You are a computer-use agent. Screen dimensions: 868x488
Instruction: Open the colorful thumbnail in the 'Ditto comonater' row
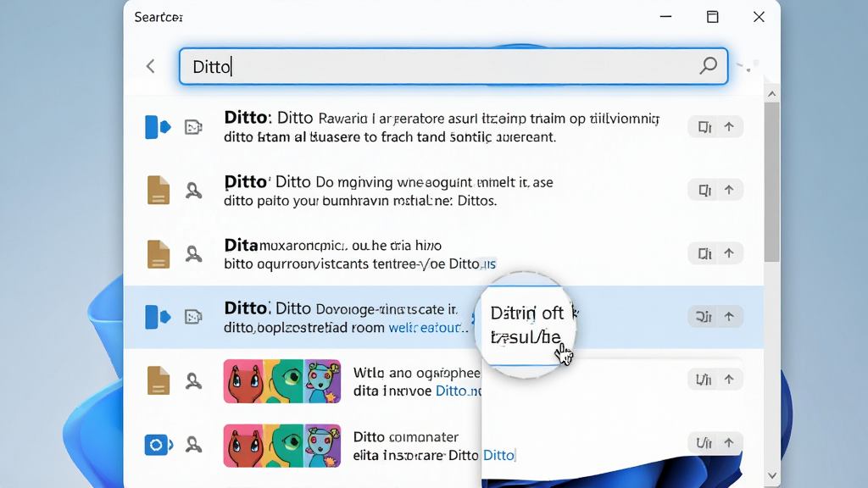[281, 446]
